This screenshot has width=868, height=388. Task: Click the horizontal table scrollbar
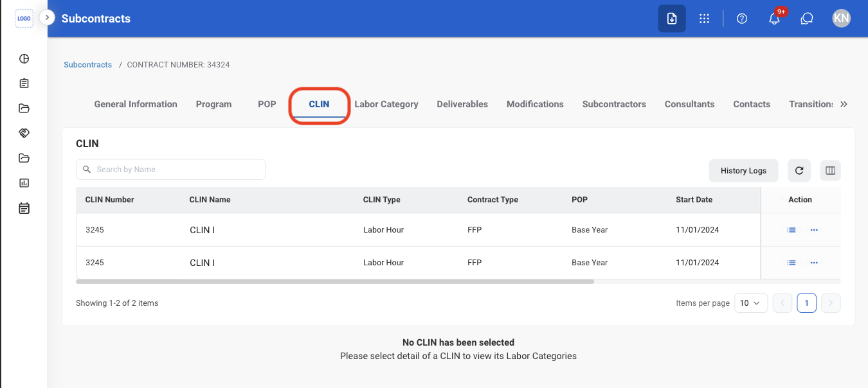coord(335,281)
